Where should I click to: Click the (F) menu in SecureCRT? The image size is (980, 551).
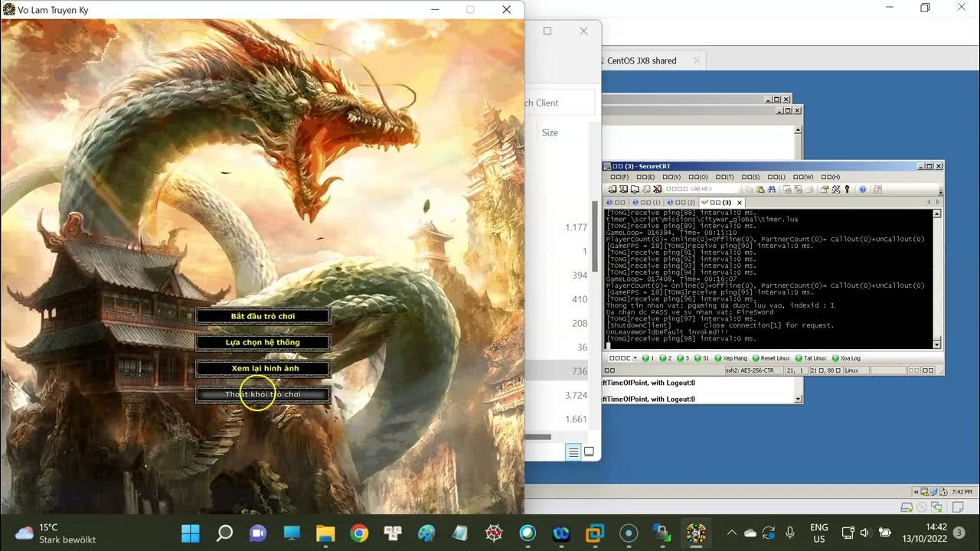point(619,177)
